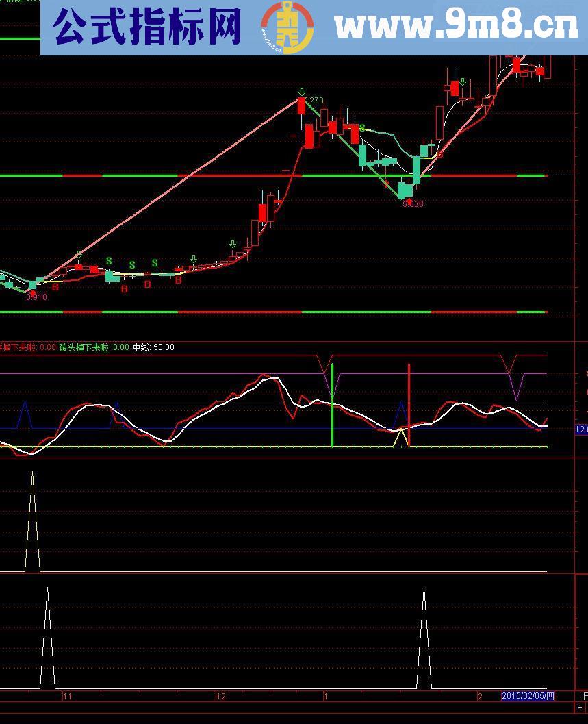Image resolution: width=588 pixels, height=724 pixels.
Task: Click the green down-arrow near top-right candles
Action: [x=463, y=82]
